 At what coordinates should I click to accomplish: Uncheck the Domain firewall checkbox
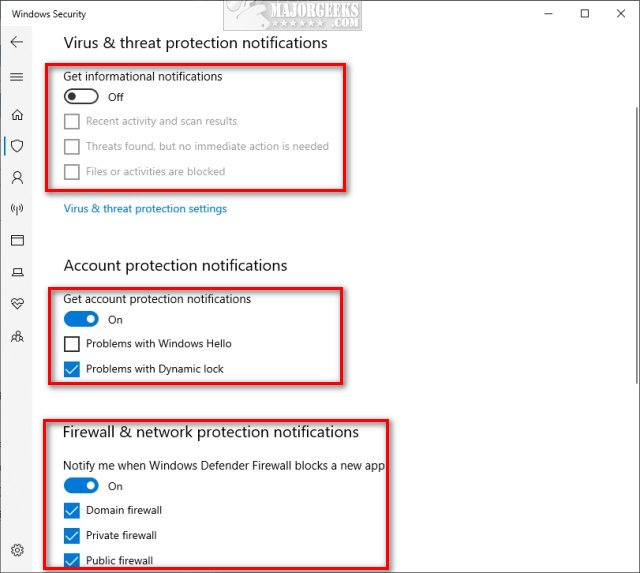72,510
